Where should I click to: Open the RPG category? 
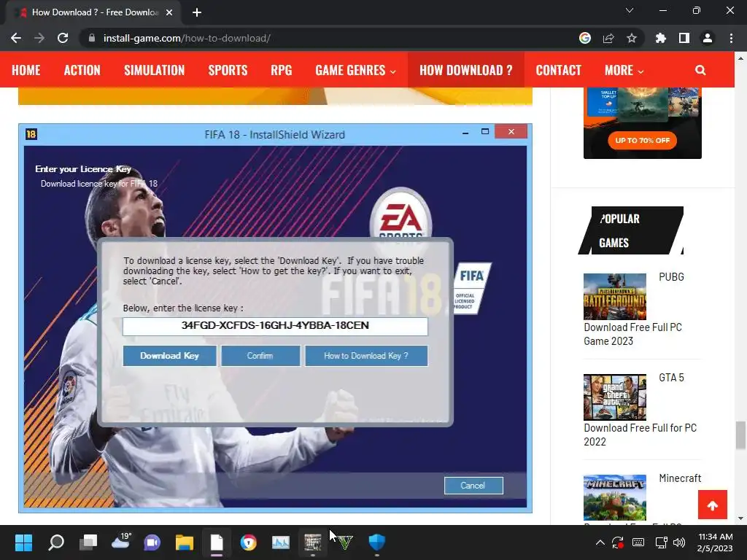[281, 70]
